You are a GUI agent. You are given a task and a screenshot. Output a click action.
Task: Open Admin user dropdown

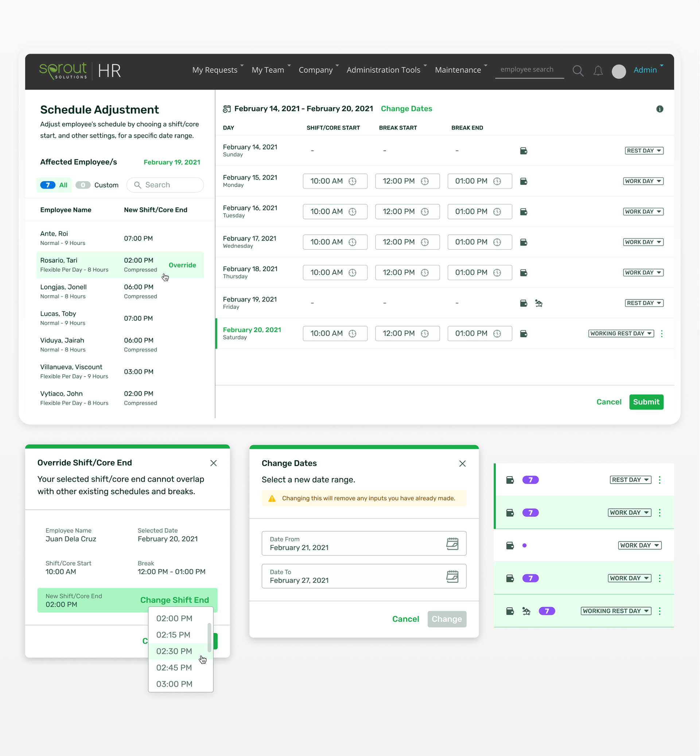(x=648, y=70)
